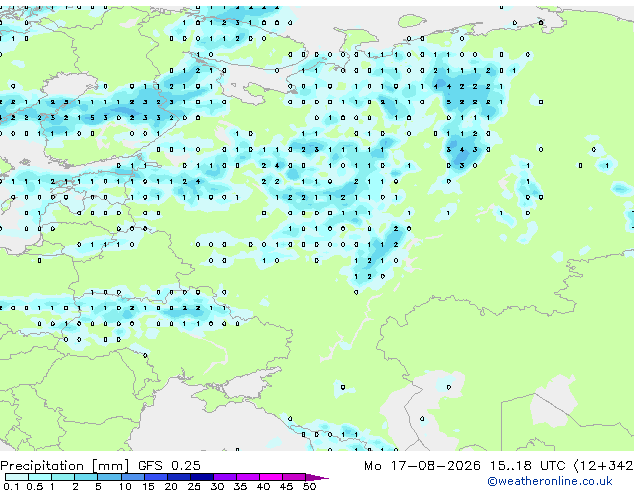The width and height of the screenshot is (634, 490).
Task: Pick the 40–45 mm magenta legend swatch
Action: (271, 477)
